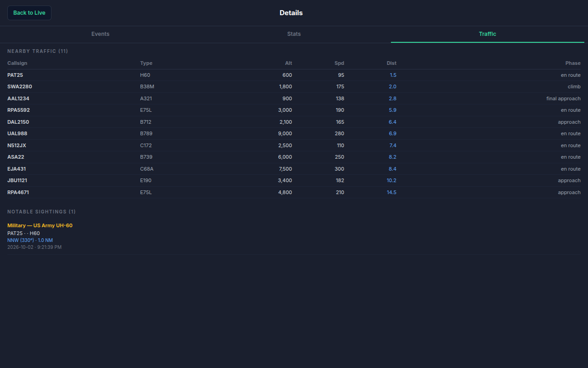Select the AAL1234 callsign row
The height and width of the screenshot is (368, 588).
tap(294, 98)
